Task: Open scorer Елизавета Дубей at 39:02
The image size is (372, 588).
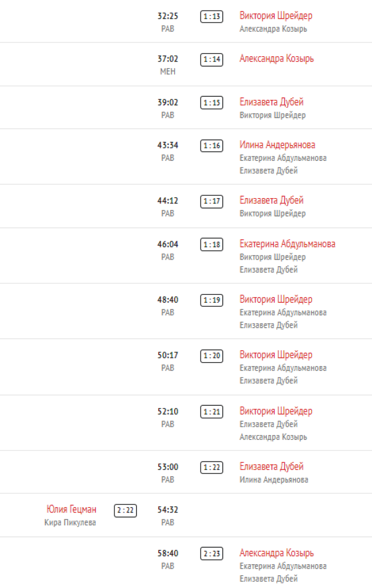Action: pyautogui.click(x=271, y=102)
